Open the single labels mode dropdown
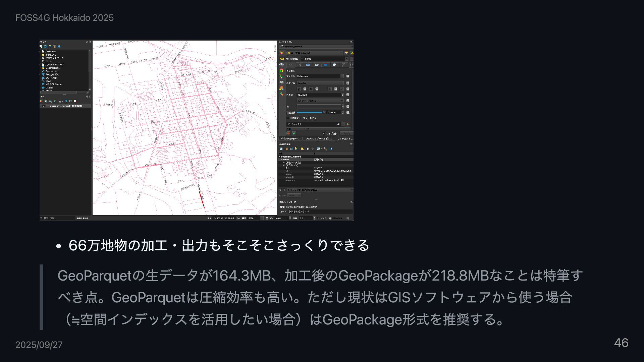The image size is (644, 362). (x=315, y=53)
